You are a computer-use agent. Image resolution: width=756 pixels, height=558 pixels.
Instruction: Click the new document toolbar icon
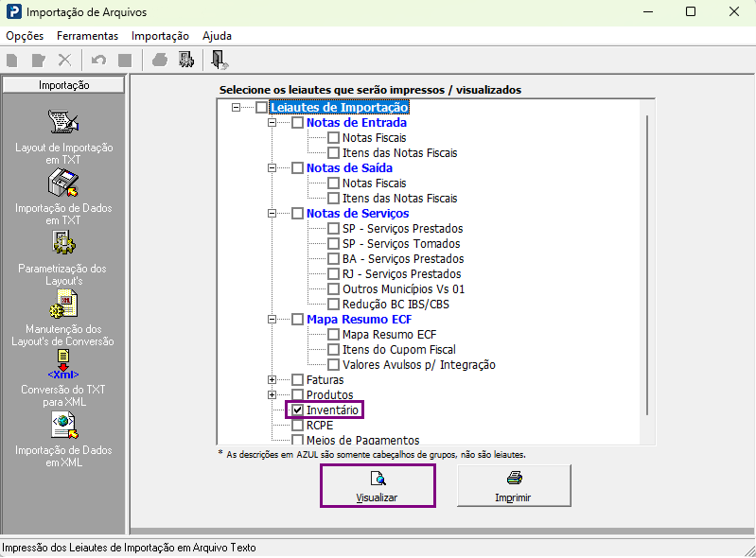12,61
